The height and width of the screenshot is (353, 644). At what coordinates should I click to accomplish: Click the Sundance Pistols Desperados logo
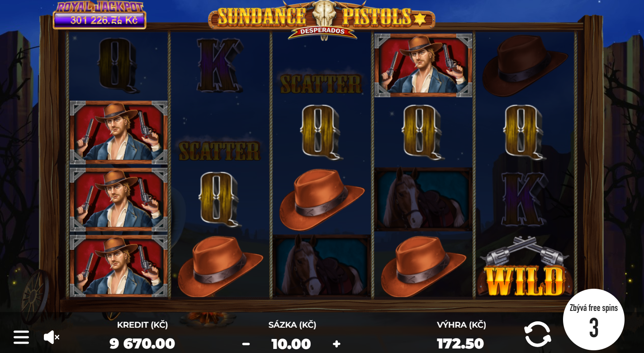(322, 20)
